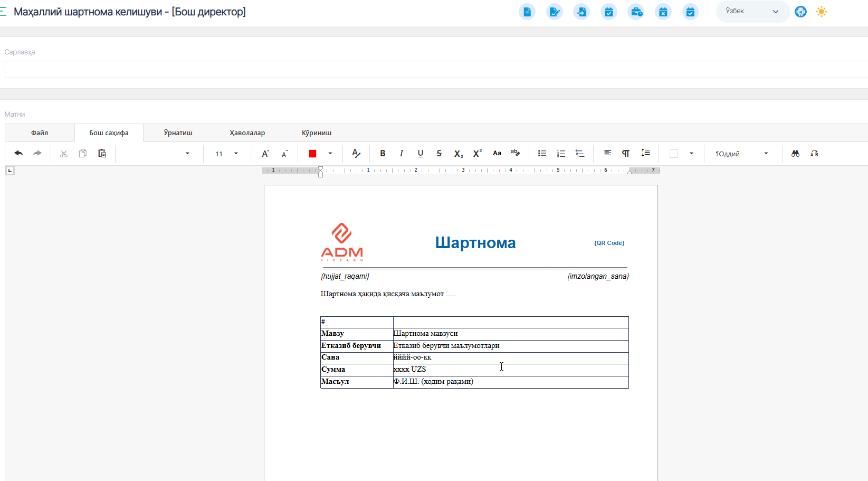The height and width of the screenshot is (481, 868).
Task: Click the йййй-оо-кк date cell
Action: point(511,357)
